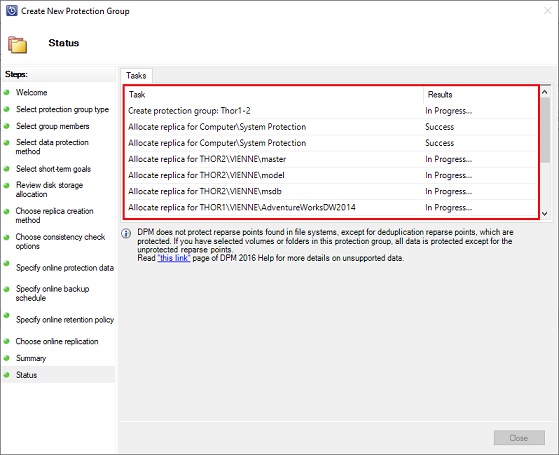This screenshot has height=455, width=559.
Task: Switch to the Tasks tab
Action: pos(136,76)
